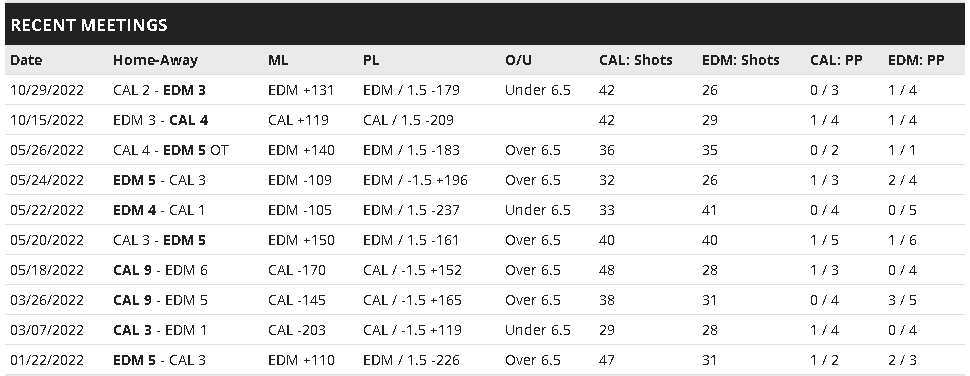Click the EDM / 1.5 -161 puck line
Viewport: 970px width, 376px height.
point(411,240)
